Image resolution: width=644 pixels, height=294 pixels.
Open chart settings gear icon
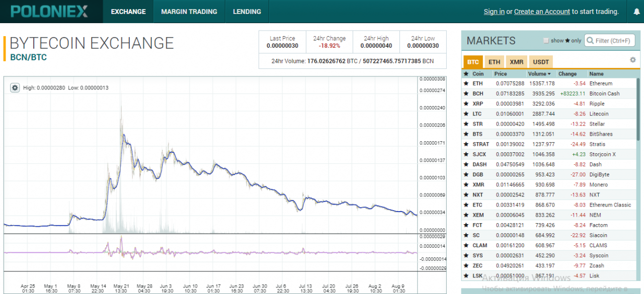[15, 87]
